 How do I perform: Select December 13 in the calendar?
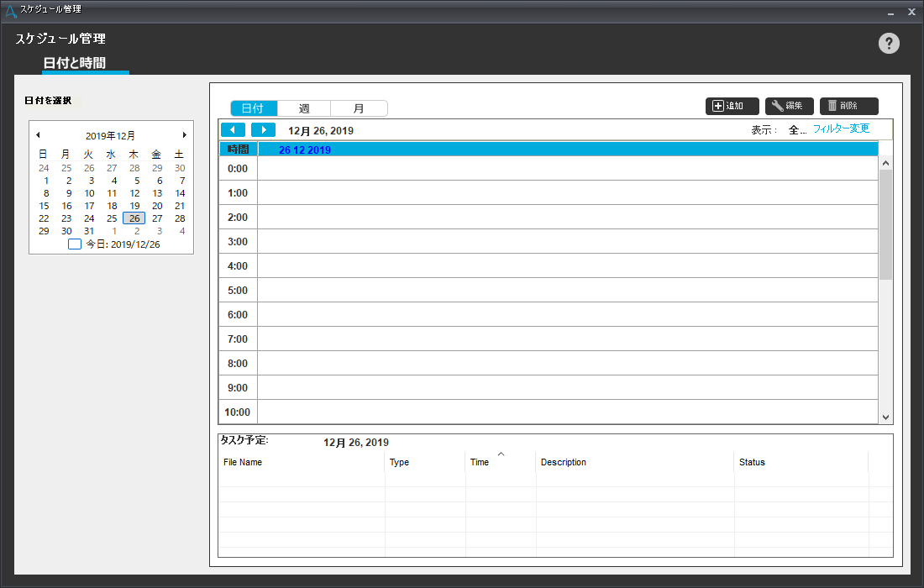[157, 193]
